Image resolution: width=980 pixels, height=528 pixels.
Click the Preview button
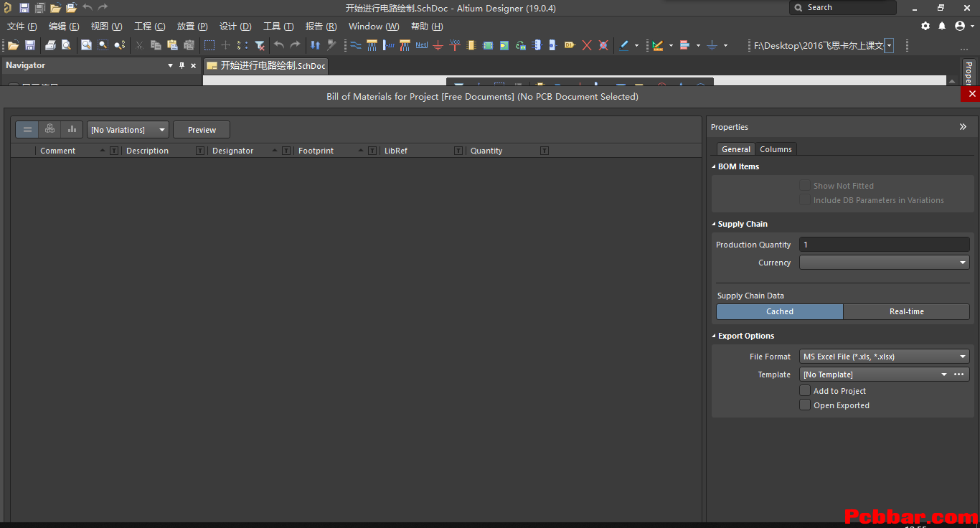[202, 130]
